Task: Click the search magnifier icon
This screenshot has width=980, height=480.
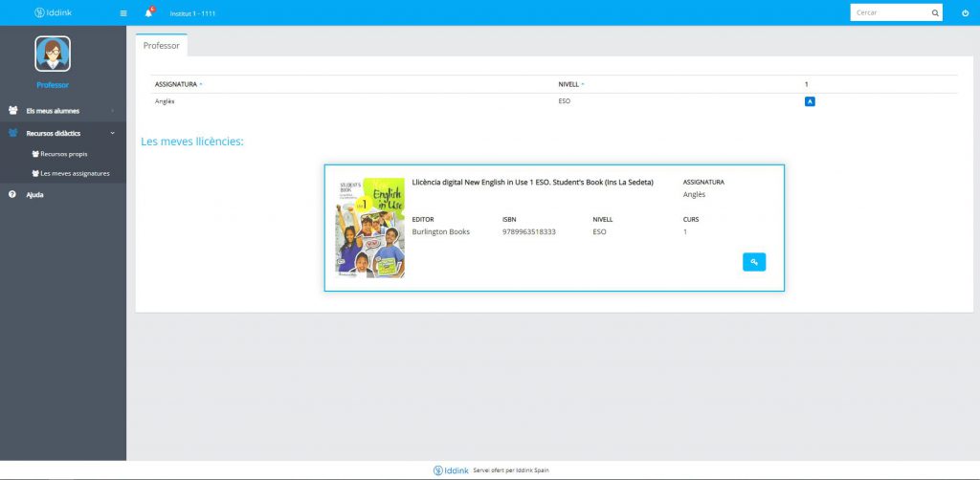Action: click(935, 13)
